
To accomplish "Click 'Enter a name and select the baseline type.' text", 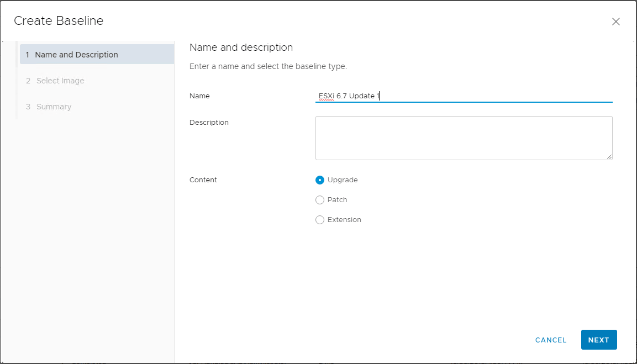I will coord(268,66).
